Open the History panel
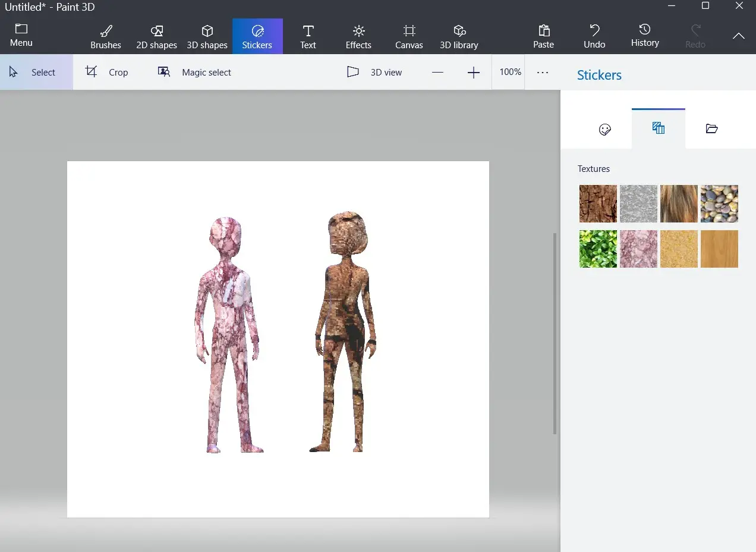756x552 pixels. click(645, 36)
